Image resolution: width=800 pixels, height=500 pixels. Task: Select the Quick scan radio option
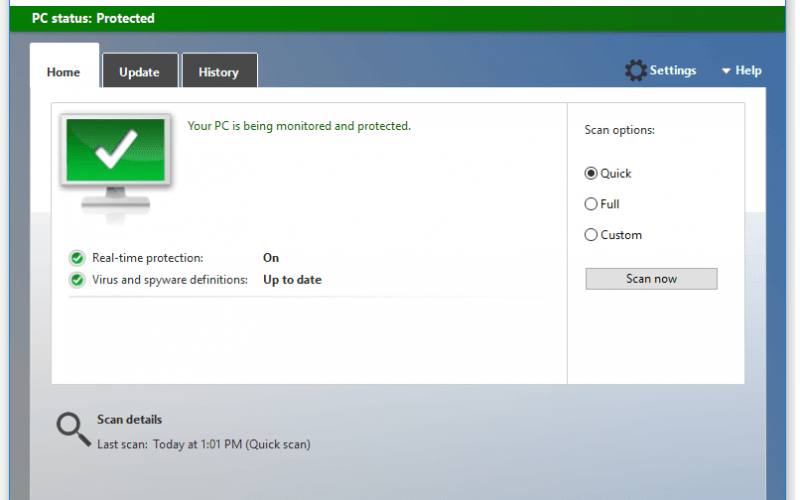point(591,173)
